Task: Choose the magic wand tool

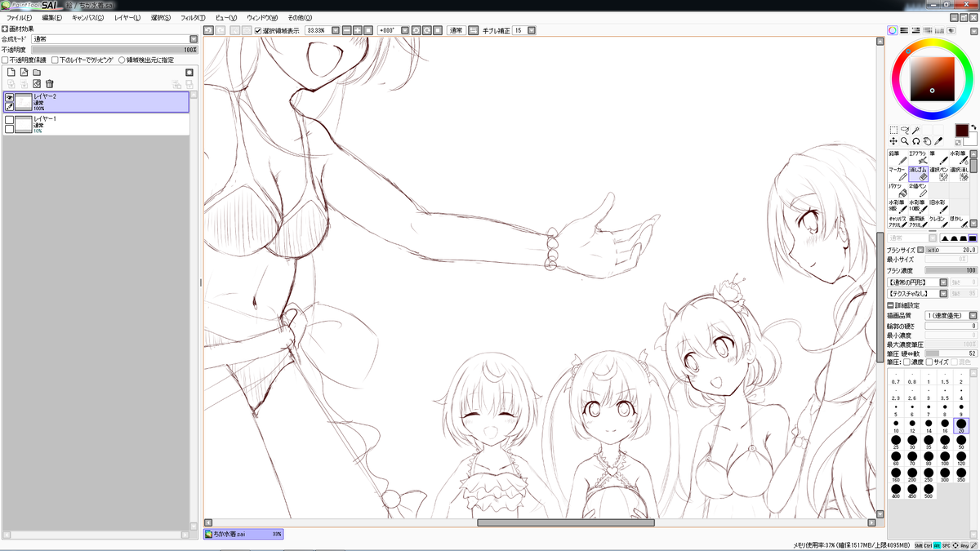Action: click(x=916, y=130)
